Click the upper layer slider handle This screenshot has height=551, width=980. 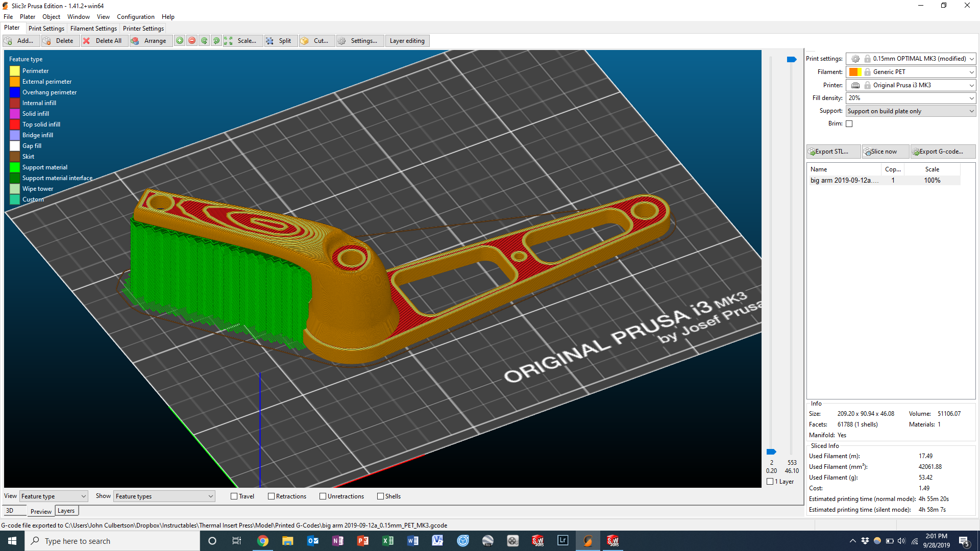click(792, 60)
